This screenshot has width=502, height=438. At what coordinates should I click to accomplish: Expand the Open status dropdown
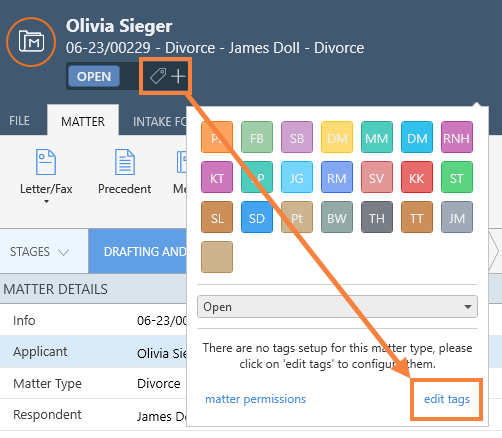click(x=337, y=307)
